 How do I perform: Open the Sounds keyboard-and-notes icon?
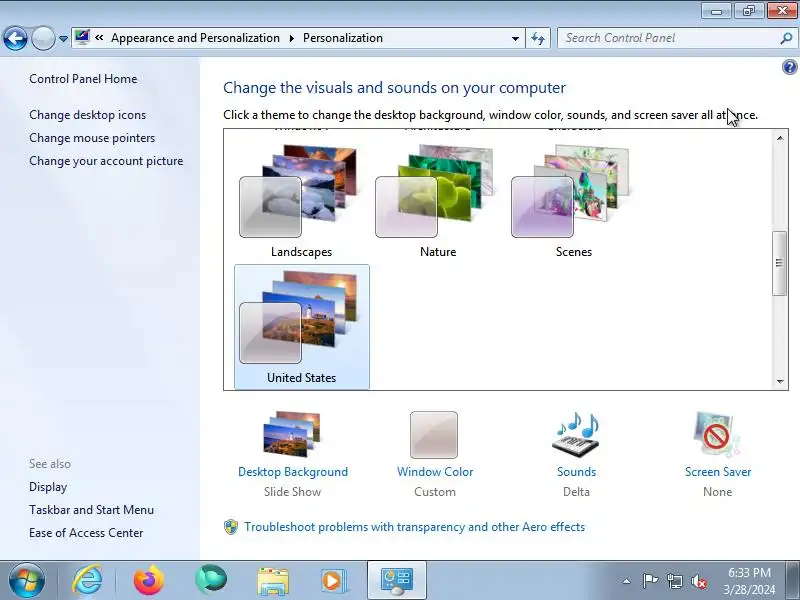[576, 434]
